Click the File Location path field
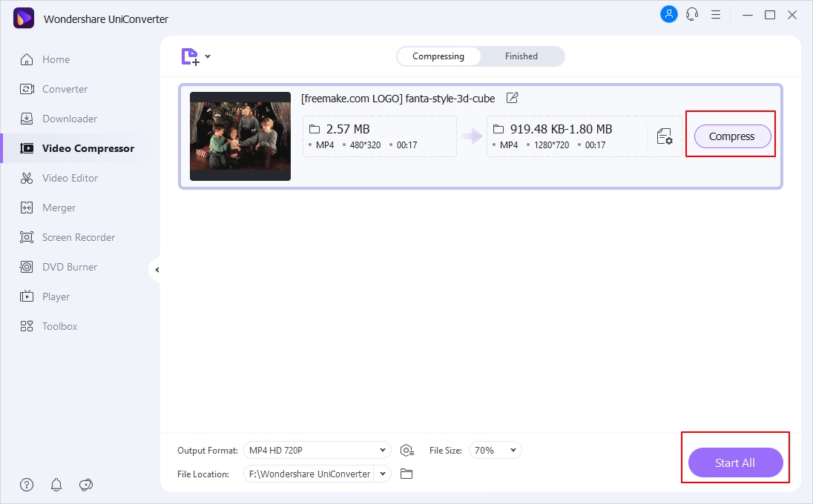 tap(309, 474)
